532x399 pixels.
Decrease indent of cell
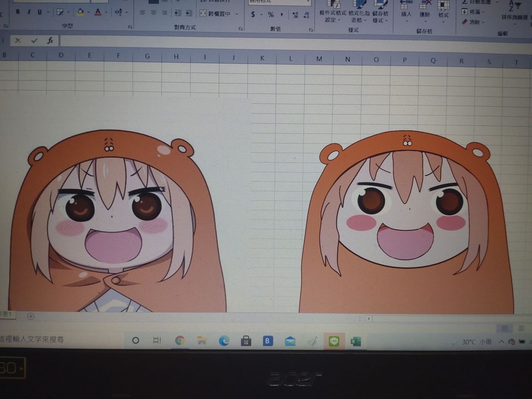click(x=178, y=13)
